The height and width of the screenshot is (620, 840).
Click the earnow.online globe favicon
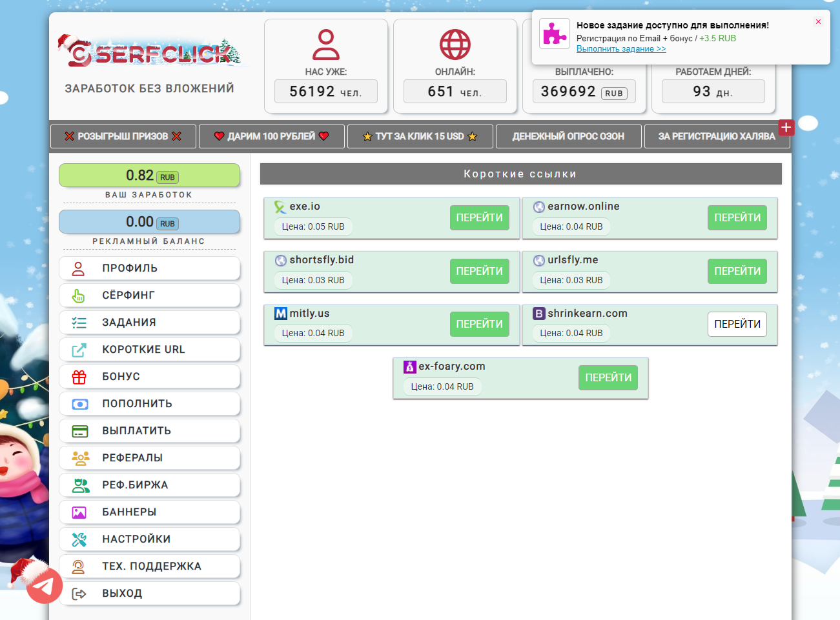pos(538,206)
